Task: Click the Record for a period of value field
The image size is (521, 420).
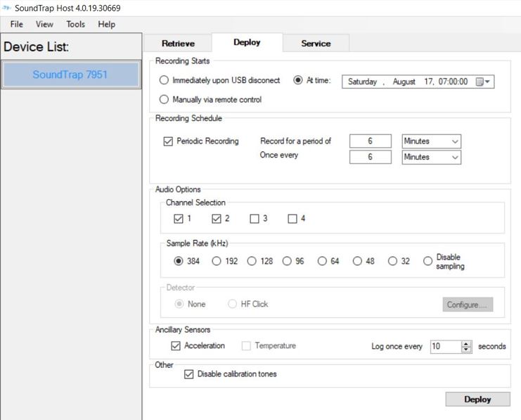Action: coord(370,141)
